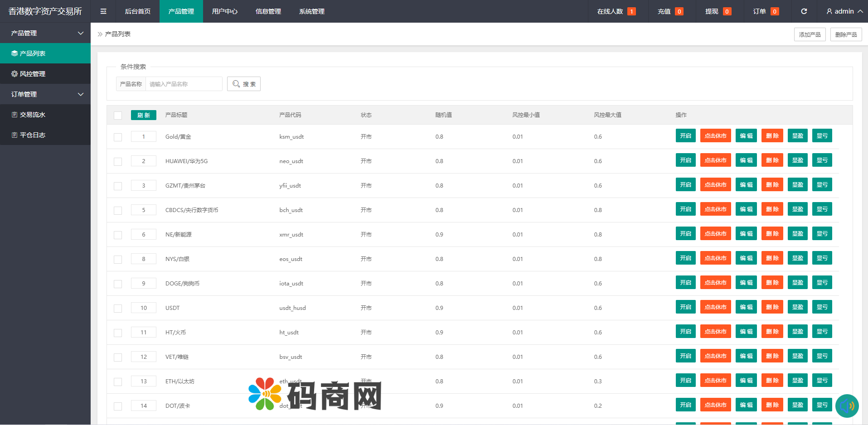The width and height of the screenshot is (868, 425).
Task: Check the box for Gold/黄金 row
Action: 118,137
